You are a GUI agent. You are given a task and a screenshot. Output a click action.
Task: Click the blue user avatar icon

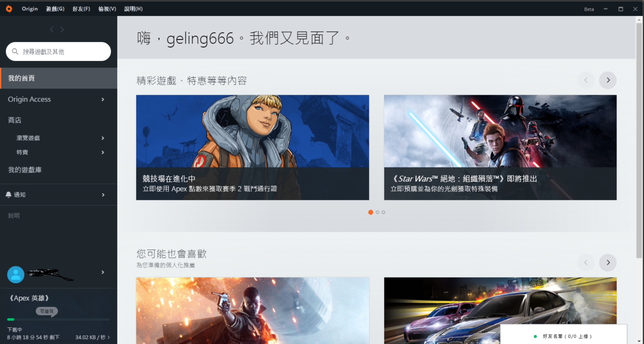click(15, 274)
